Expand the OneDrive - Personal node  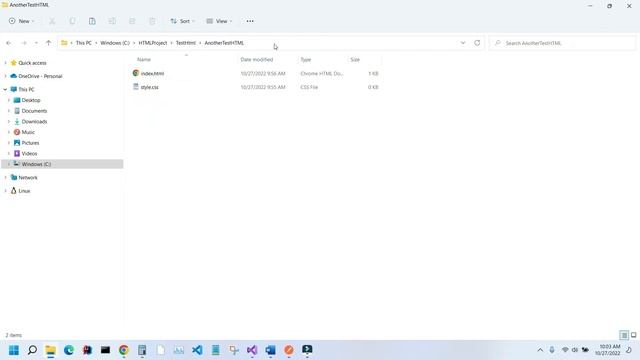pyautogui.click(x=5, y=76)
